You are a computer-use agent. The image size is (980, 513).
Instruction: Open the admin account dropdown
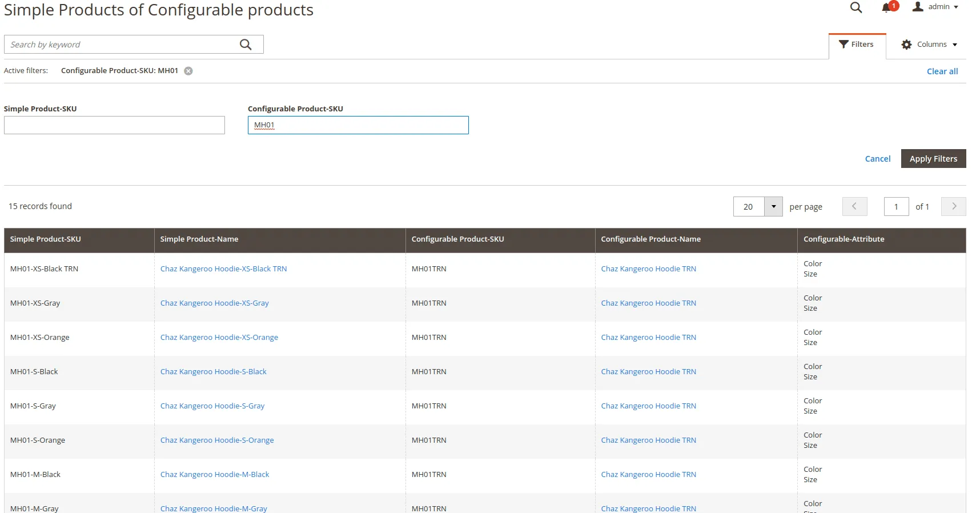click(x=936, y=7)
